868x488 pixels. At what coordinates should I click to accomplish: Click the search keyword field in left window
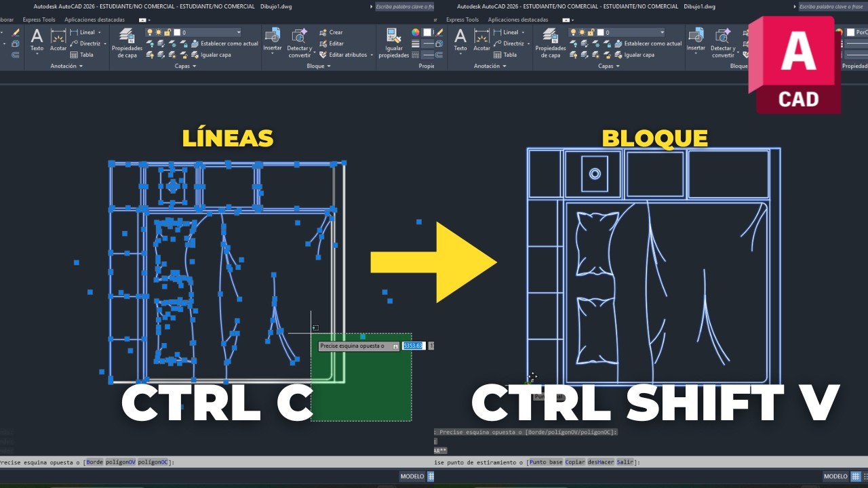[x=406, y=6]
